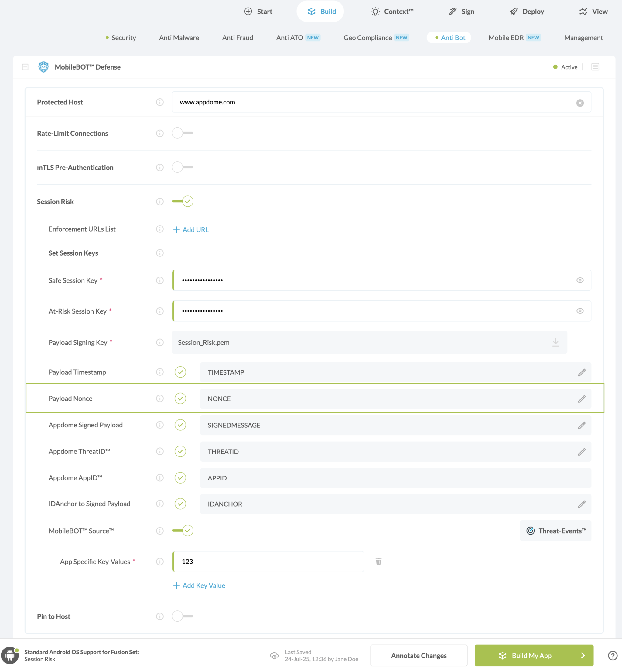Edit the Payload Nonce value
The width and height of the screenshot is (622, 672).
pyautogui.click(x=582, y=399)
